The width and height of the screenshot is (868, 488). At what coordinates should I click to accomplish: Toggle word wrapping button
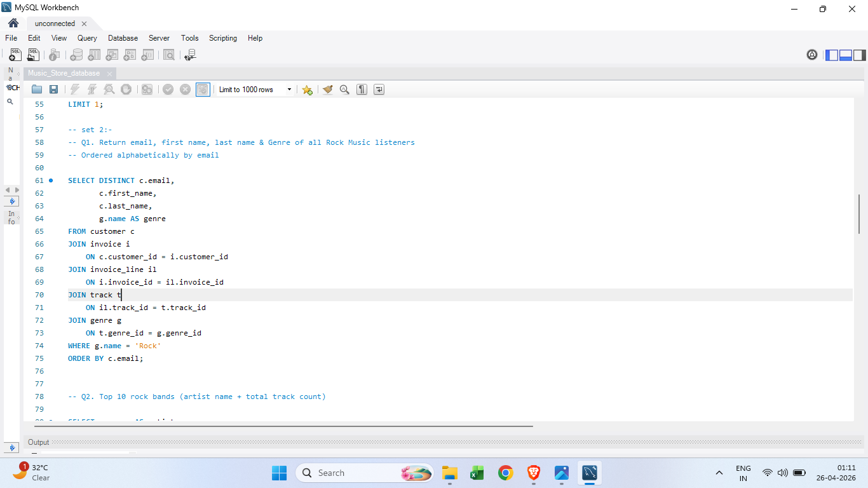pyautogui.click(x=379, y=90)
